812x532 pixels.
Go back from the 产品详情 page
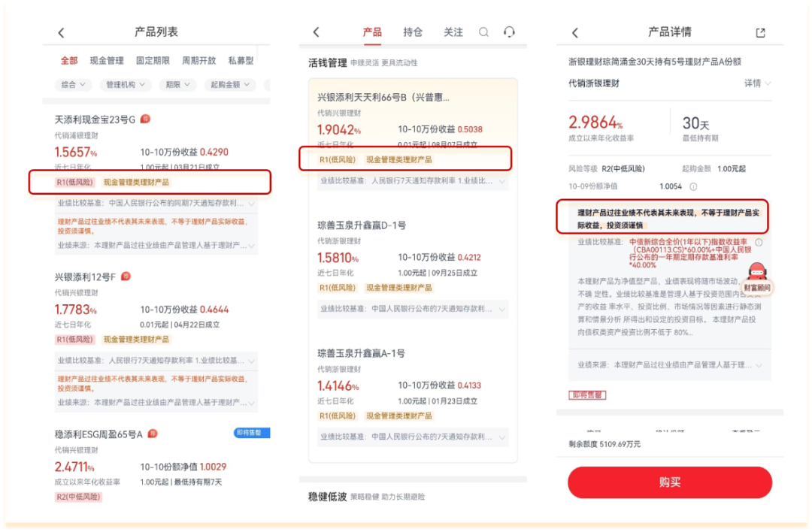575,32
